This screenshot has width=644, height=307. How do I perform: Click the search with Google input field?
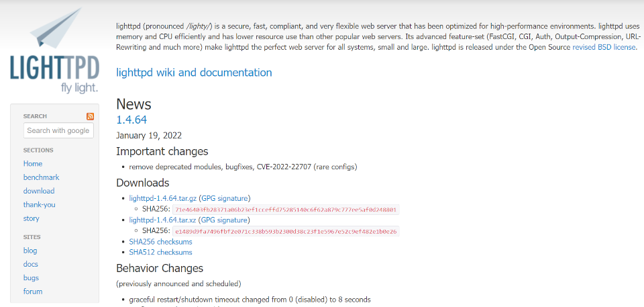(58, 130)
